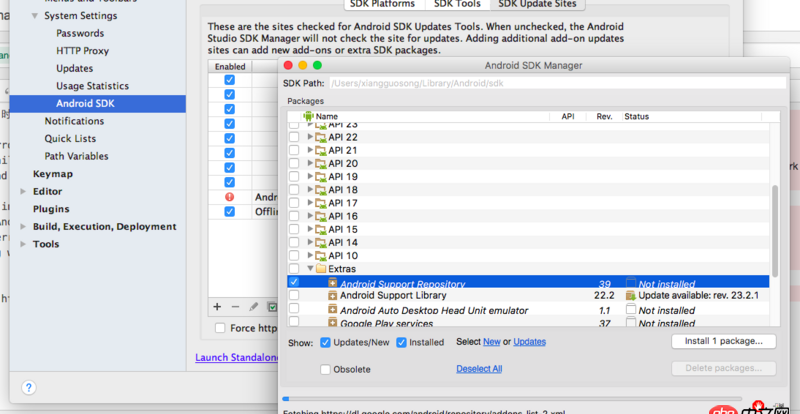Expand the Tools settings section
This screenshot has width=800, height=414.
pyautogui.click(x=23, y=244)
